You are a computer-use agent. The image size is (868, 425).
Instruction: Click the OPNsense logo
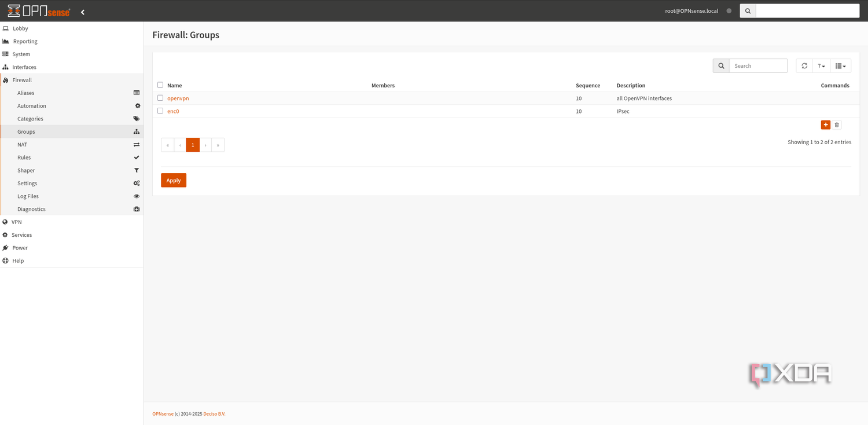[39, 11]
